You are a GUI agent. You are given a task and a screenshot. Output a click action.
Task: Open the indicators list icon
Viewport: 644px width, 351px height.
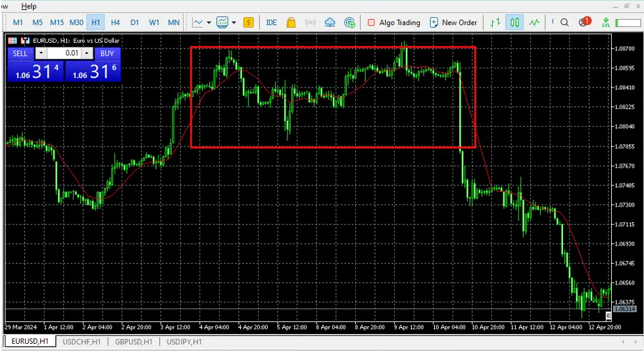(222, 22)
